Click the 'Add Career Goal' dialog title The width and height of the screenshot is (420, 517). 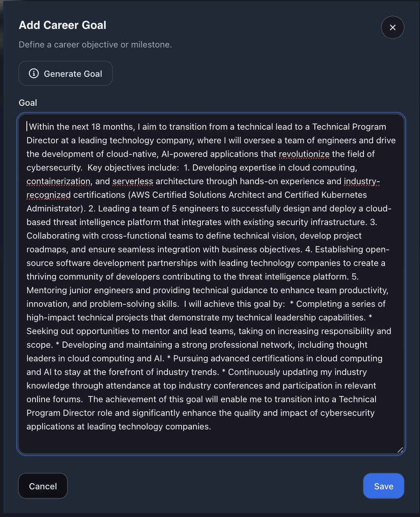tap(63, 25)
